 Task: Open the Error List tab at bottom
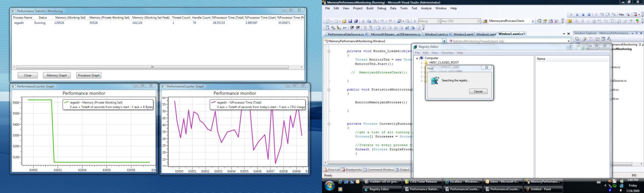tap(332, 170)
